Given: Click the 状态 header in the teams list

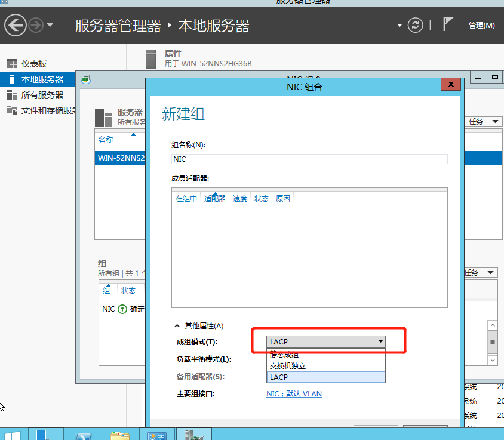Looking at the screenshot, I should coord(128,291).
